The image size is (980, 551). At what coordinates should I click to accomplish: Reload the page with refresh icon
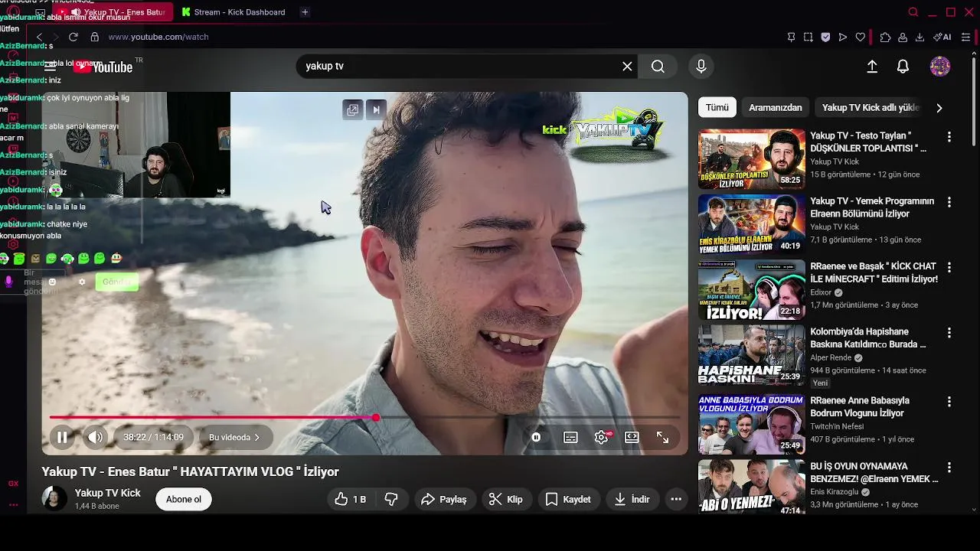click(73, 37)
